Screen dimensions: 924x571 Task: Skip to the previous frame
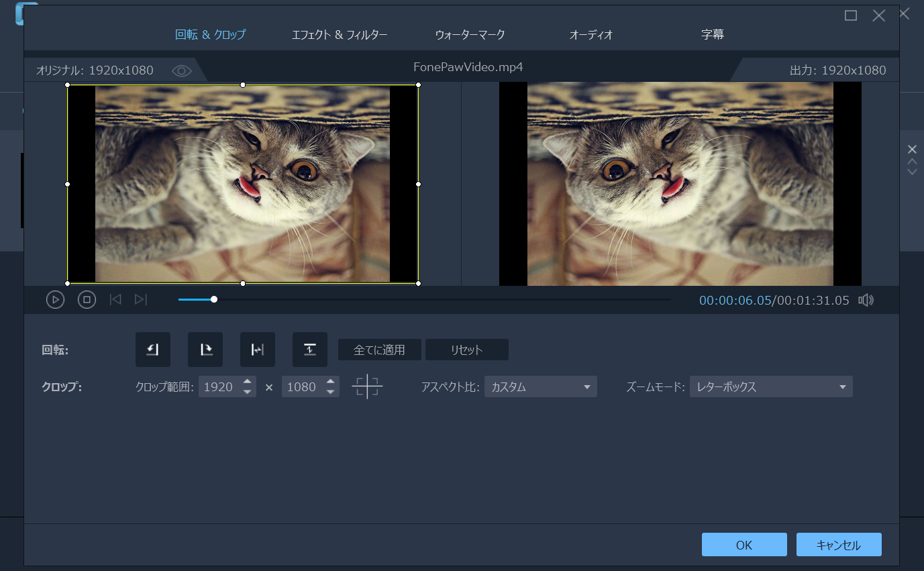click(x=115, y=299)
